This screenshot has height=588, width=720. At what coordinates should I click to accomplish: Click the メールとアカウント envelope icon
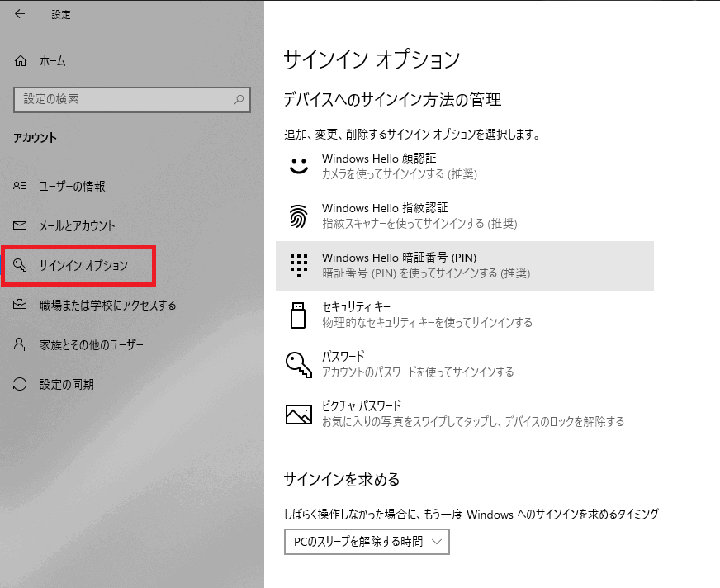pos(20,225)
